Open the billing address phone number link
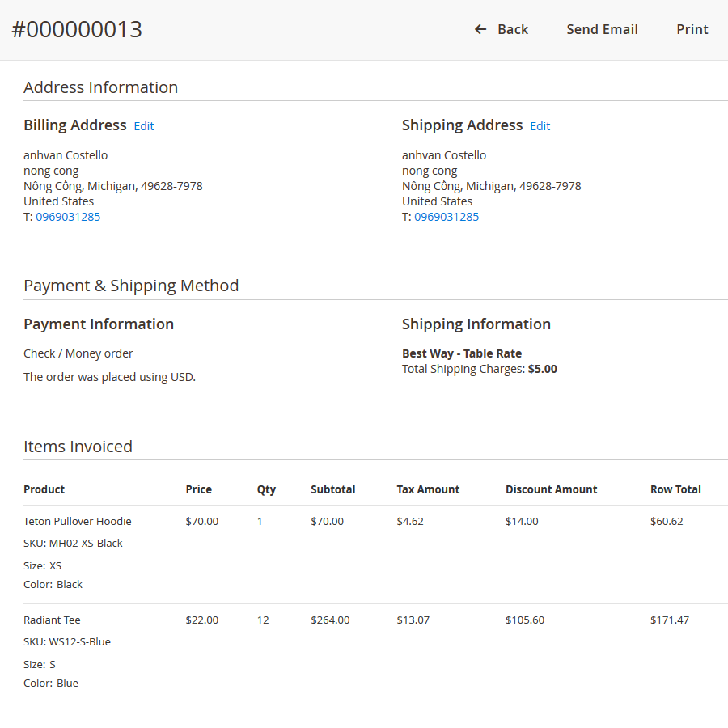Image resolution: width=728 pixels, height=728 pixels. coord(68,217)
